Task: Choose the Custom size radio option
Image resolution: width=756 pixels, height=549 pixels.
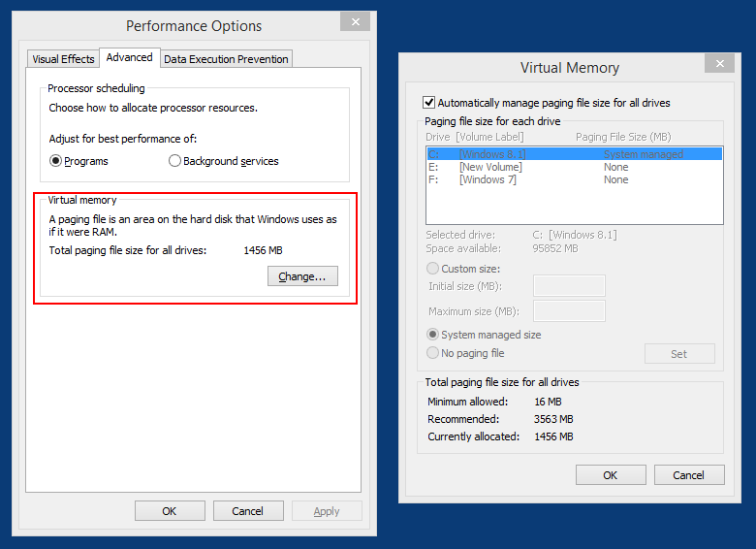Action: point(433,269)
